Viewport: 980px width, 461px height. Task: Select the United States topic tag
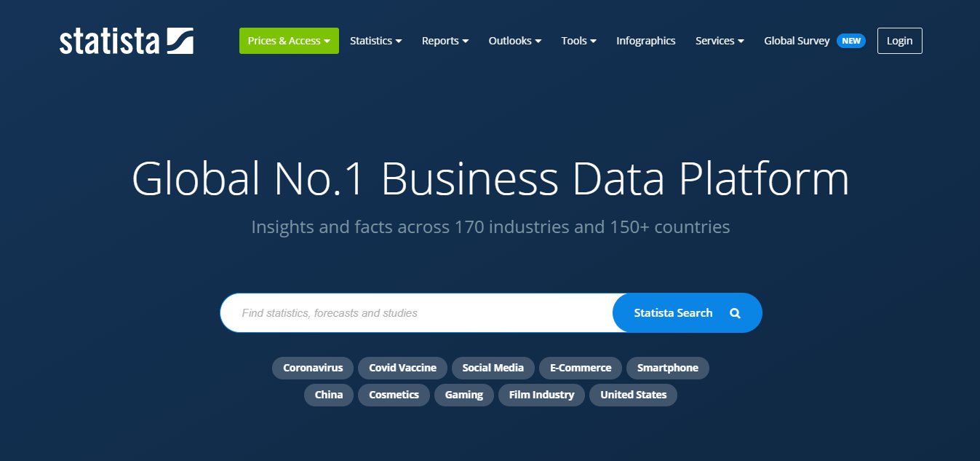click(633, 395)
